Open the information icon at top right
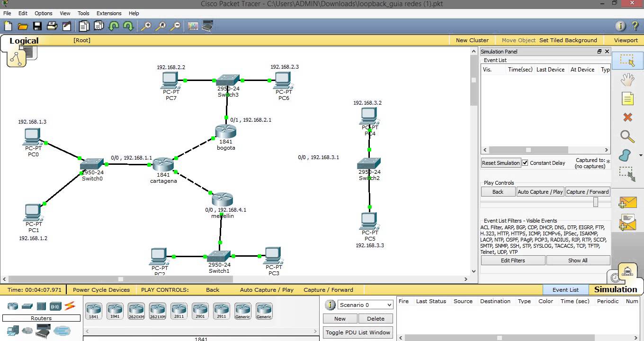644x341 pixels. click(620, 26)
